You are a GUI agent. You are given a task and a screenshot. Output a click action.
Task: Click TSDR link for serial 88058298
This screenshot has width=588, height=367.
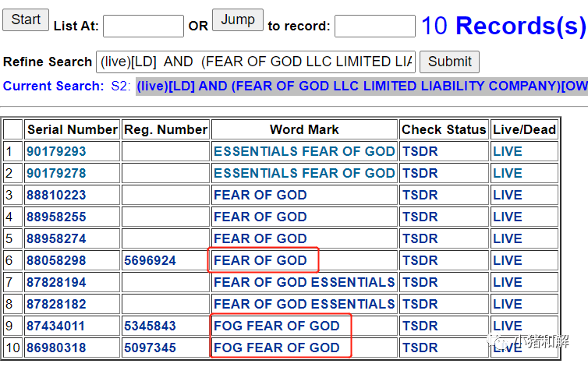[x=420, y=260]
